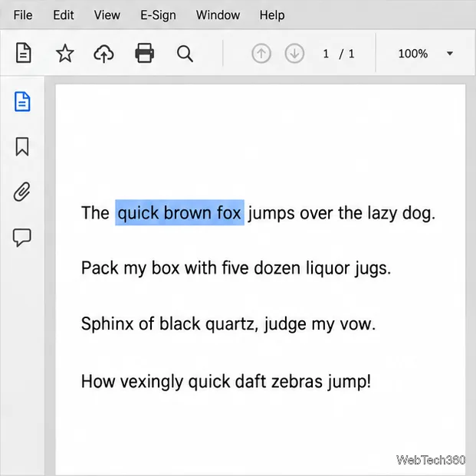Open the View menu
This screenshot has height=476, width=476.
107,15
